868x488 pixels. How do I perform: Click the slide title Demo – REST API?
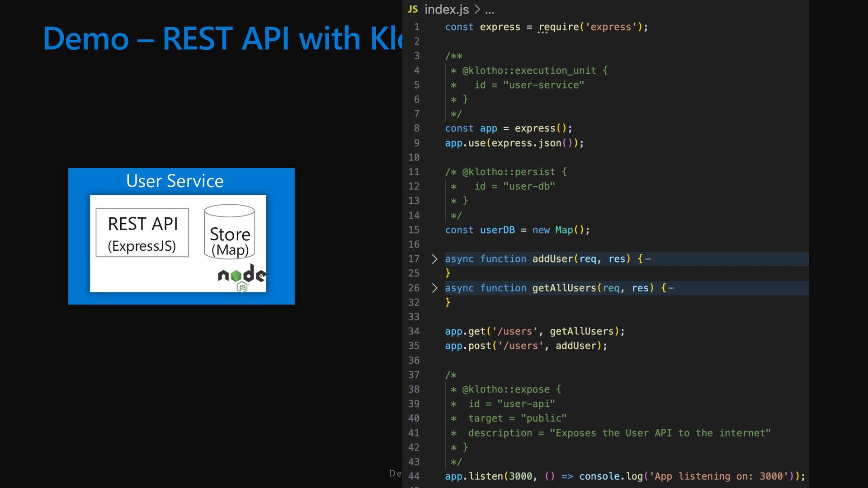(x=222, y=38)
